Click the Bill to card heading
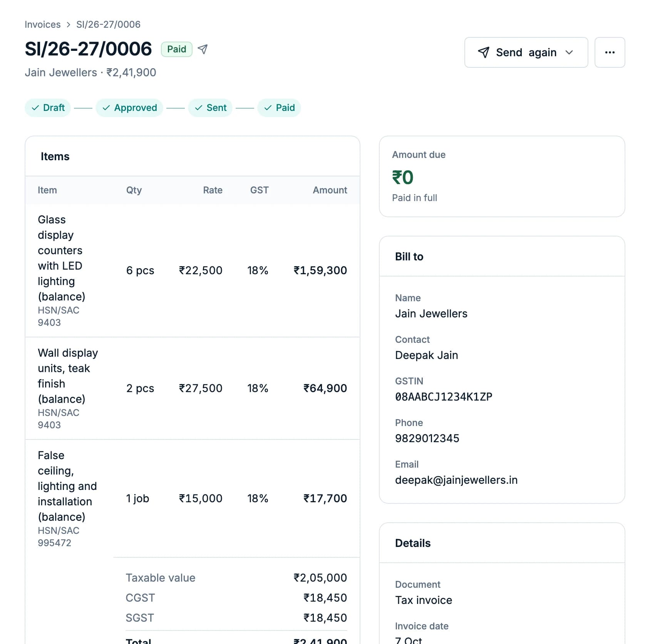650x644 pixels. pos(409,257)
